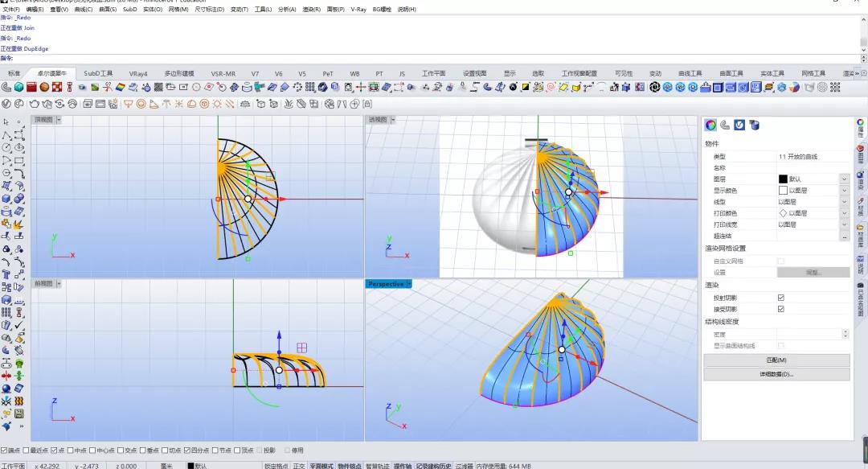Switch to the 曲线工具 toolbar tab
Screen dimensions: 868x469
(690, 73)
